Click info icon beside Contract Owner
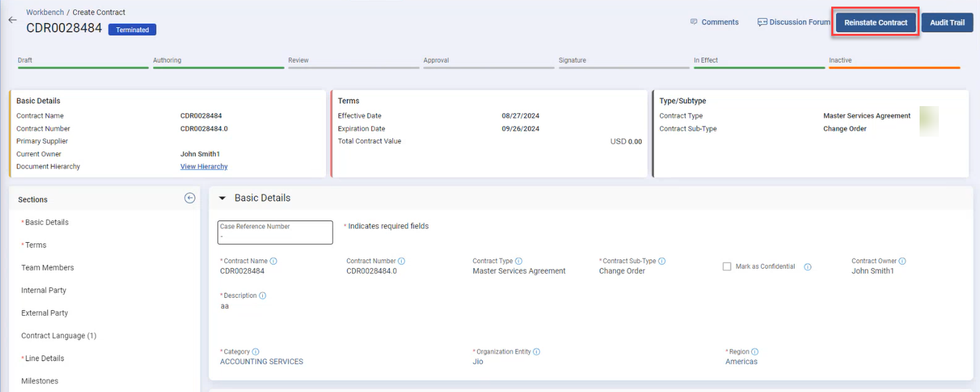The width and height of the screenshot is (980, 392). [x=902, y=261]
